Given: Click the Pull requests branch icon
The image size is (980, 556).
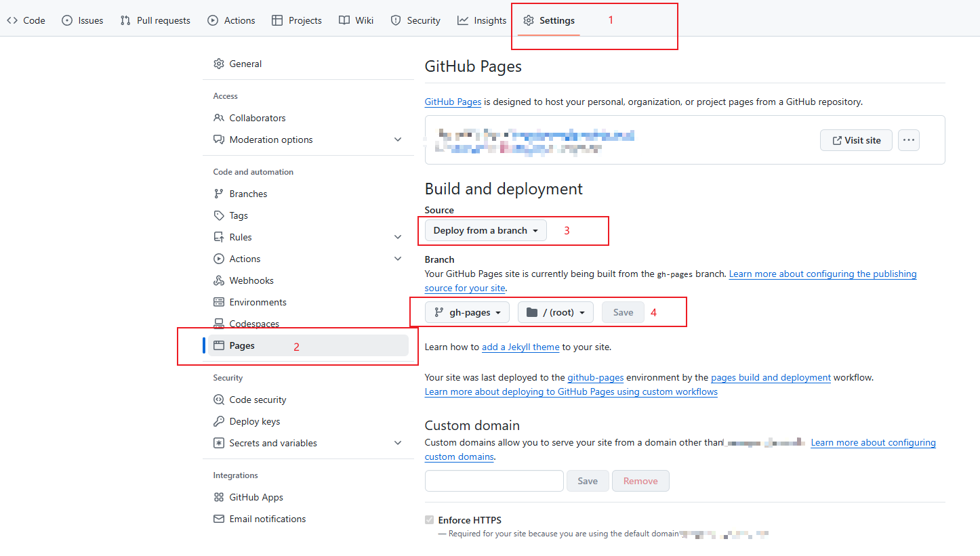Looking at the screenshot, I should click(x=125, y=20).
